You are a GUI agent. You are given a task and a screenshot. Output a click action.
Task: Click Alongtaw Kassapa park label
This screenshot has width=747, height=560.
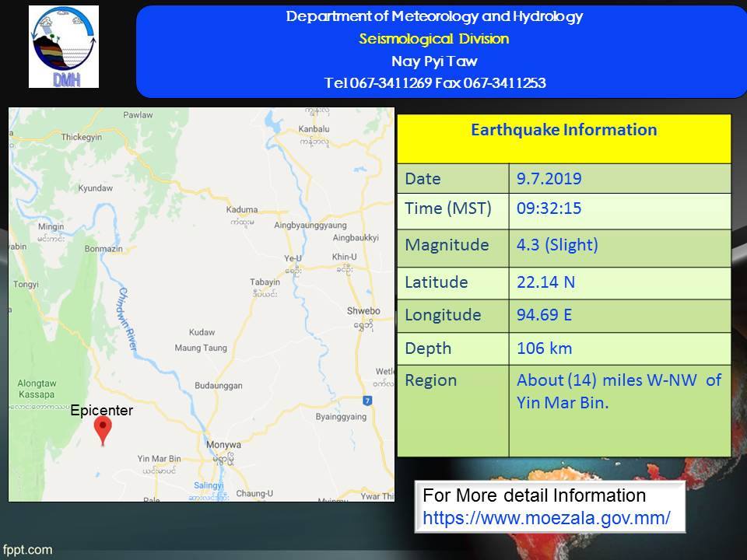click(37, 389)
